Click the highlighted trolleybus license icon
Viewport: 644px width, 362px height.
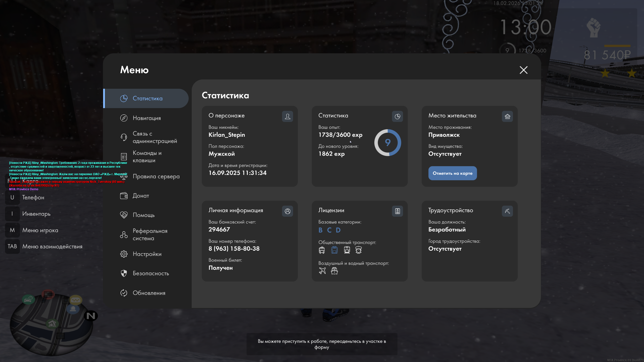334,250
